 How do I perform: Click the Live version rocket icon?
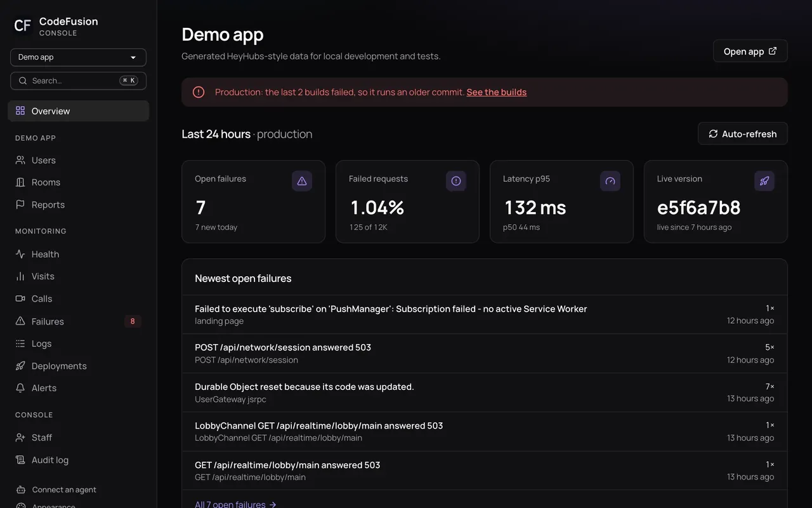pos(764,181)
